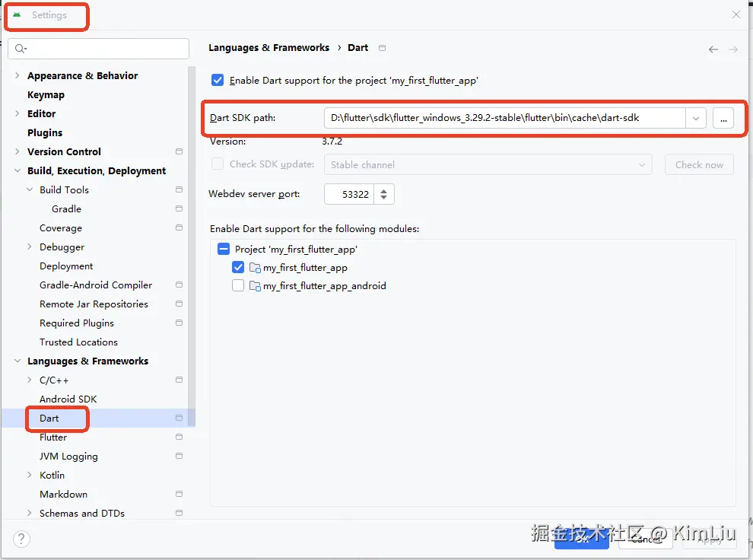Go forward with the right arrow
This screenshot has width=753, height=560.
732,49
